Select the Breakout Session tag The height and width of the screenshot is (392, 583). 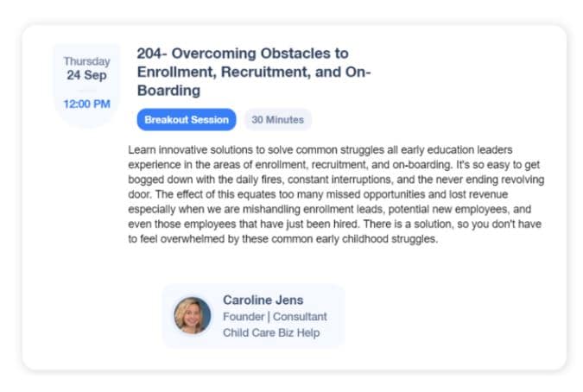187,120
